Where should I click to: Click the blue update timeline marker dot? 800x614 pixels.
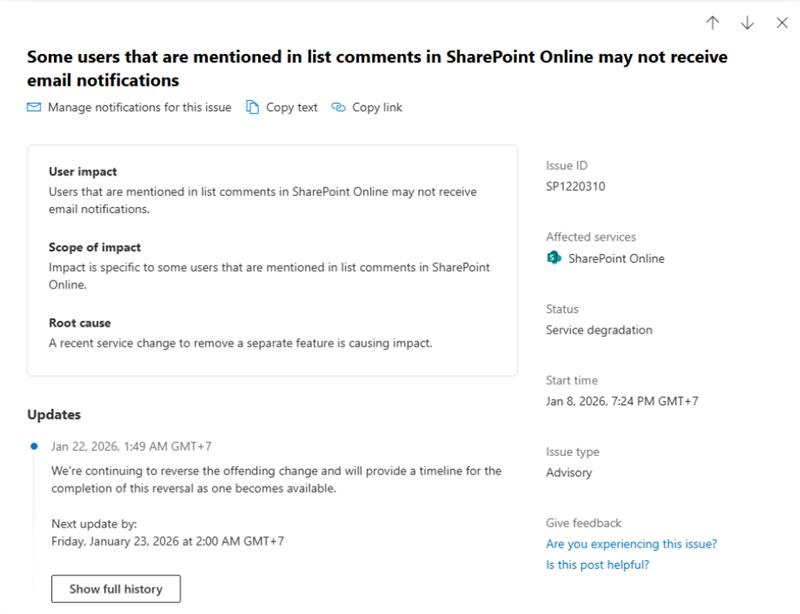point(34,446)
